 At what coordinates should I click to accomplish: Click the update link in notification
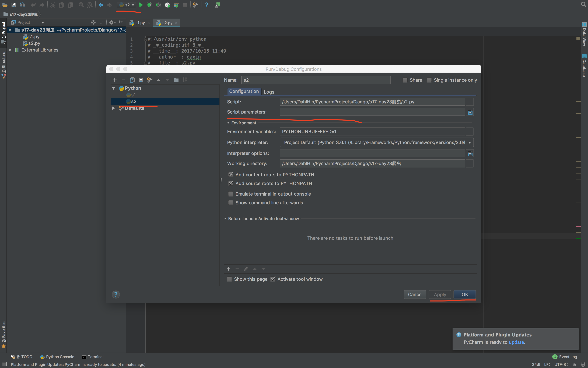click(516, 342)
